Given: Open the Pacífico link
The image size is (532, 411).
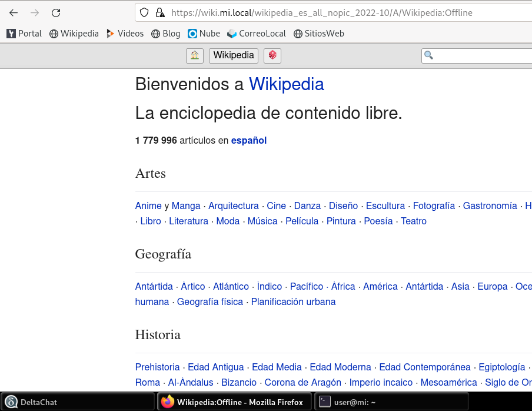Looking at the screenshot, I should click(307, 286).
